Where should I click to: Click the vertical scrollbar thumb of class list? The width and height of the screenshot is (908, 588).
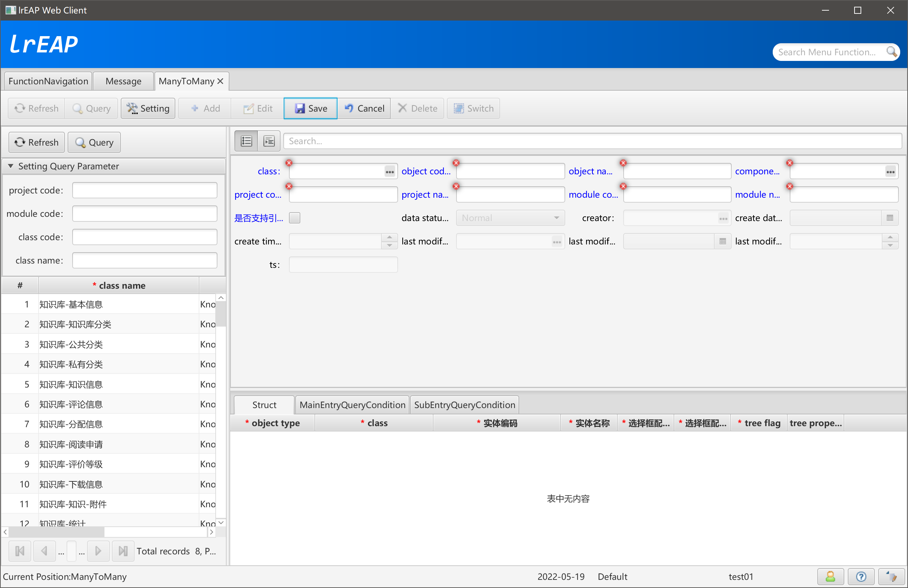tap(221, 314)
